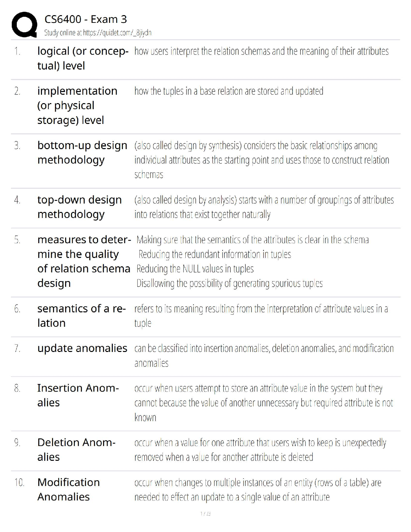Image resolution: width=411 pixels, height=532 pixels.
Task: Click the definition about spurious tuples
Action: 229,283
